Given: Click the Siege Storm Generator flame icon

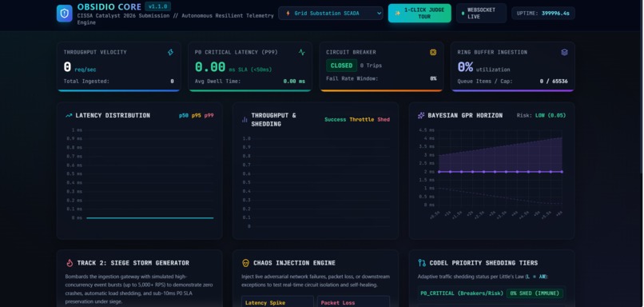Looking at the screenshot, I should 70,263.
